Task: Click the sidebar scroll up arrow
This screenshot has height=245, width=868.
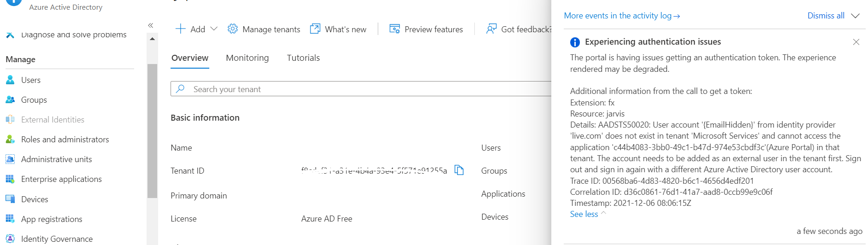Action: pos(152,39)
